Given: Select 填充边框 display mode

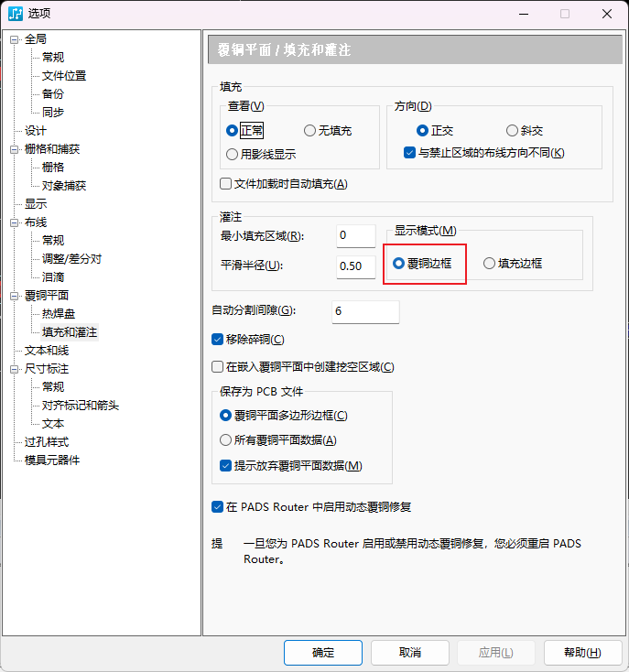Looking at the screenshot, I should 490,264.
